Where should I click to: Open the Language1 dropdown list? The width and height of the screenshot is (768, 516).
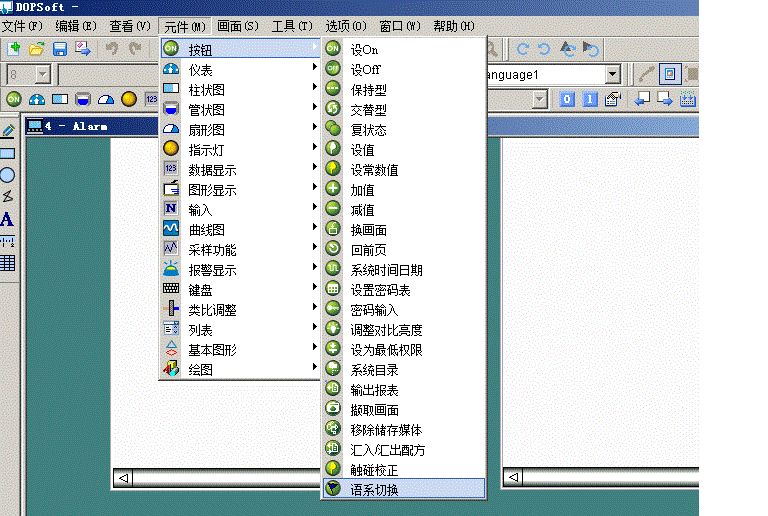[612, 74]
